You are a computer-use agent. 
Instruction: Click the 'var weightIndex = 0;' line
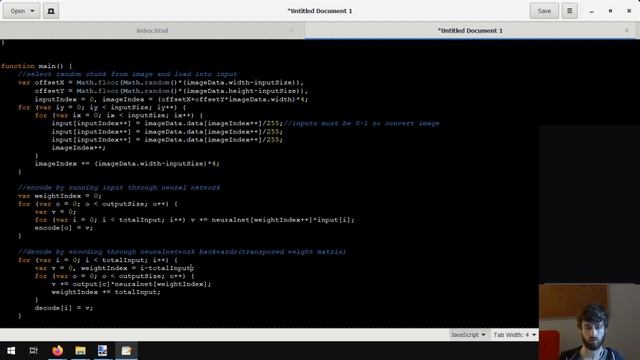pyautogui.click(x=60, y=196)
